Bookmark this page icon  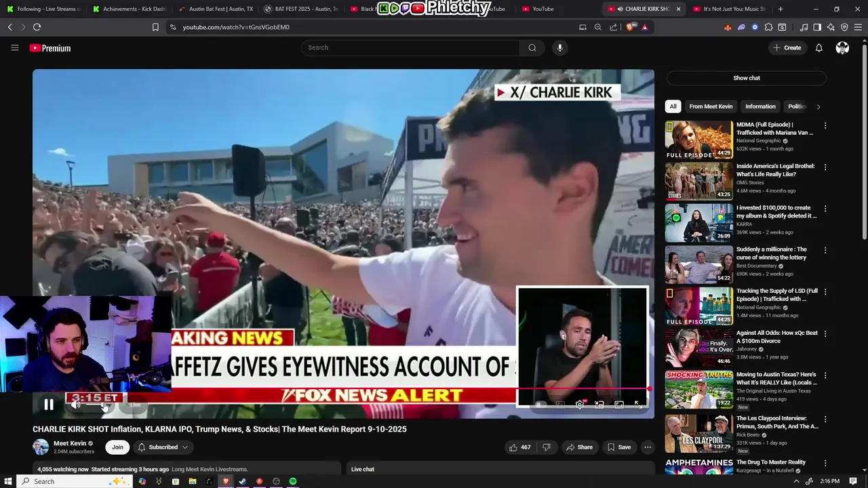click(155, 27)
